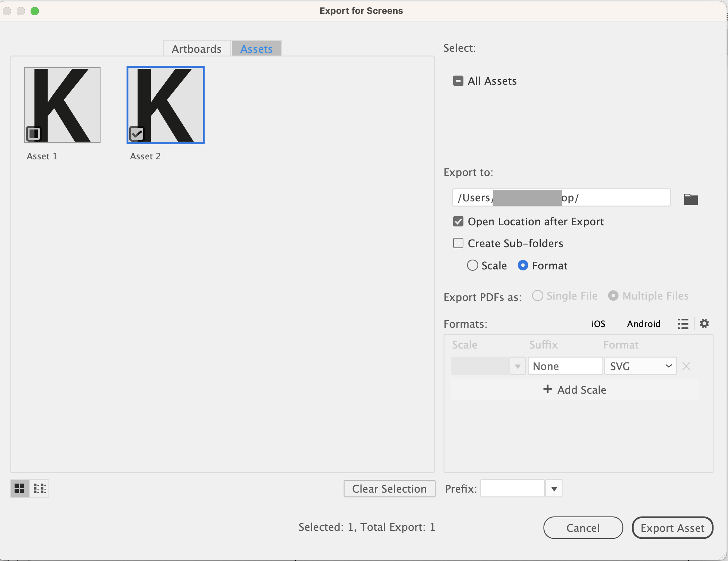Disable Open Location after Export
The image size is (728, 561).
point(458,221)
